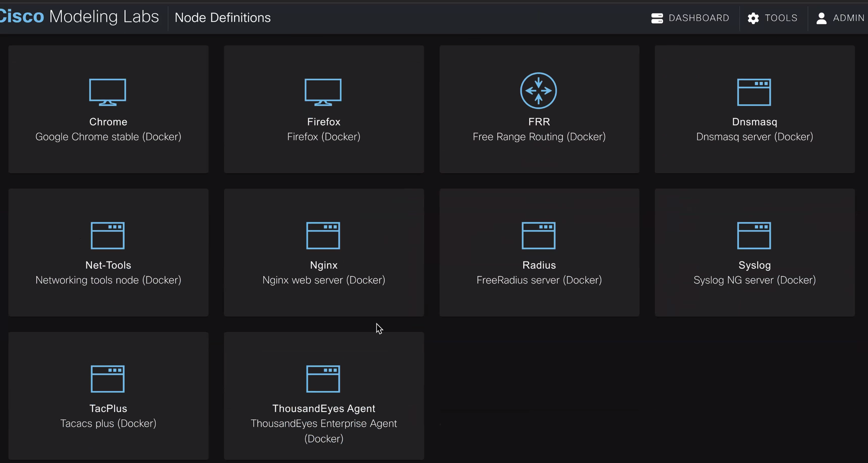
Task: Open the Admin user menu
Action: (840, 18)
